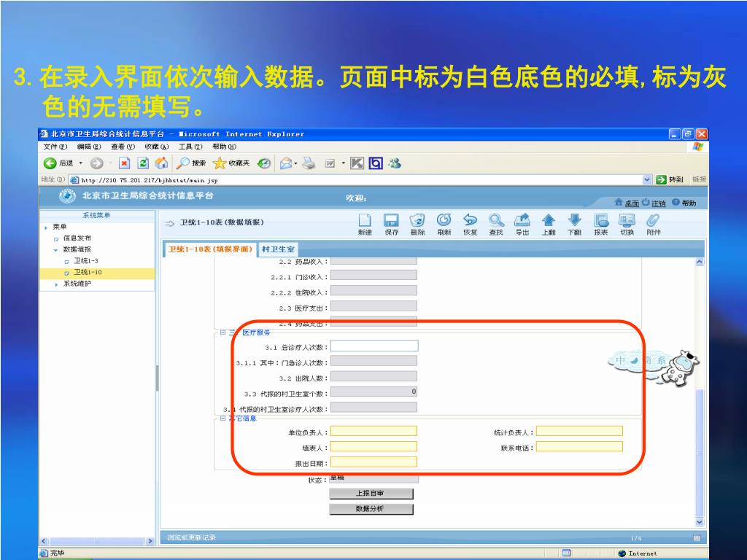Click the 切换 (Switch) toolbar icon
The image size is (747, 560).
[627, 225]
